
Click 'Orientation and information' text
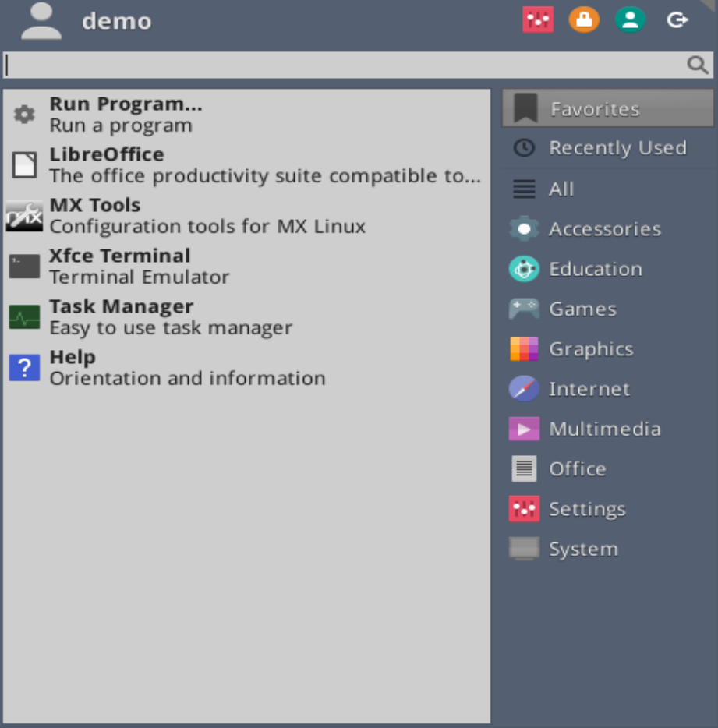[x=188, y=378]
